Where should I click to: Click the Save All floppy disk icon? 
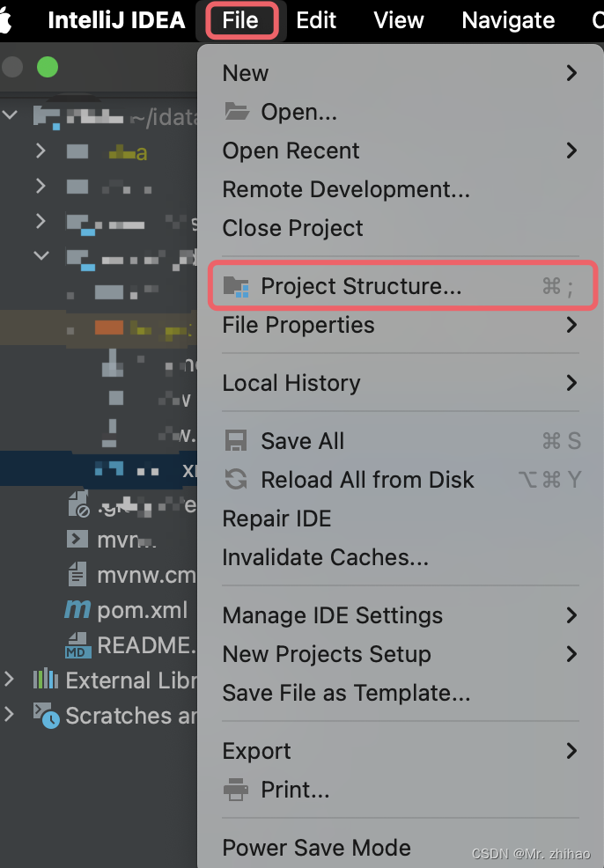234,440
